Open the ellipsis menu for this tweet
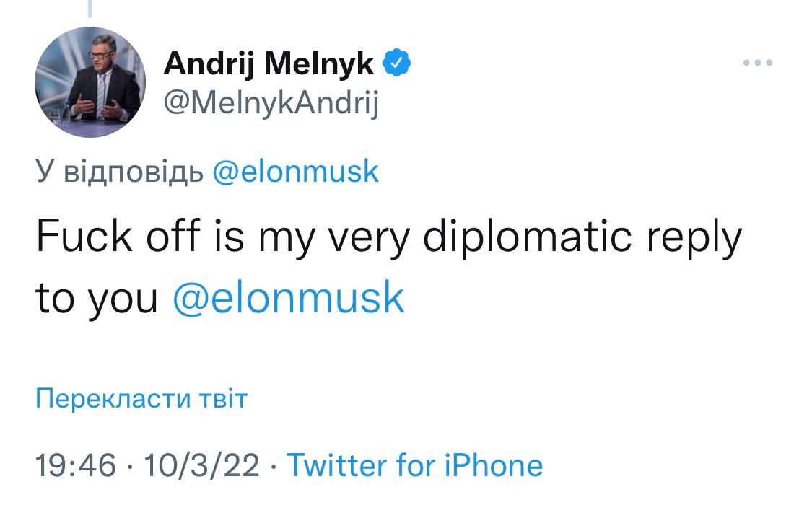This screenshot has height=505, width=812. click(x=759, y=63)
